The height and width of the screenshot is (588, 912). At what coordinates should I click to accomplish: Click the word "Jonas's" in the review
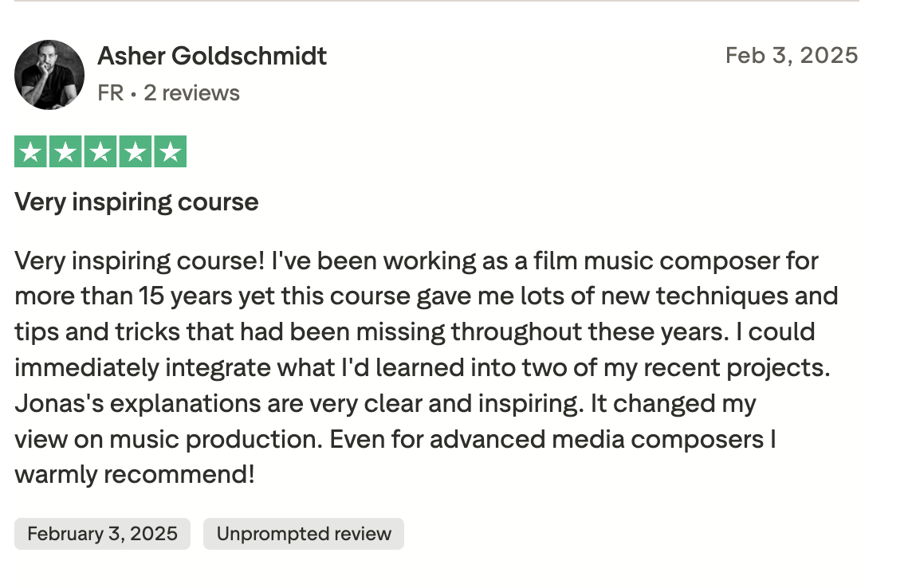58,403
